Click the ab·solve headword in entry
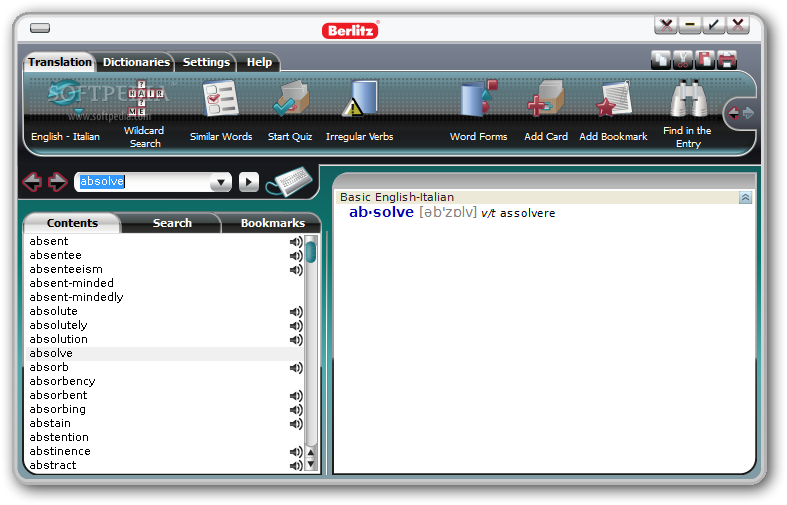This screenshot has width=787, height=505. [381, 212]
